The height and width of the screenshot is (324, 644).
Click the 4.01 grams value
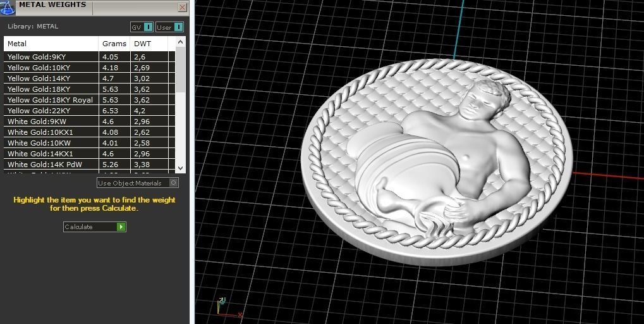click(110, 143)
